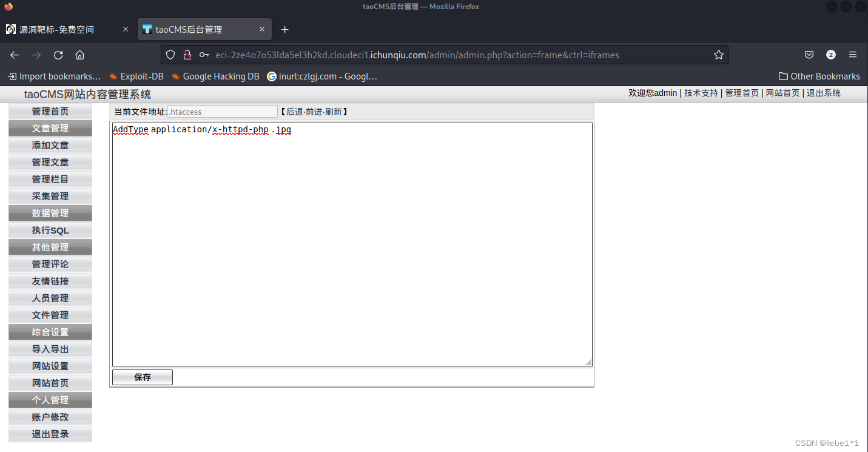Open 人员管理 in the sidebar

50,299
